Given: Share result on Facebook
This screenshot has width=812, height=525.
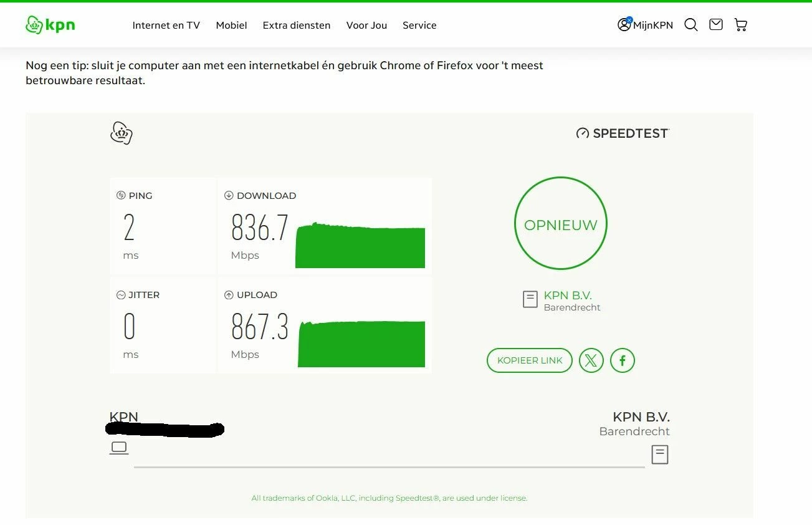Looking at the screenshot, I should pos(622,360).
